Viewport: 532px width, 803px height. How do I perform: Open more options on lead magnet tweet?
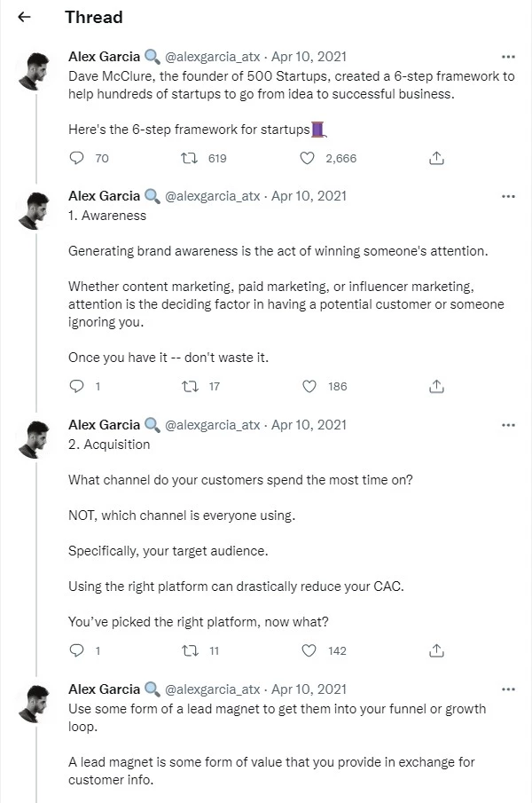(508, 689)
